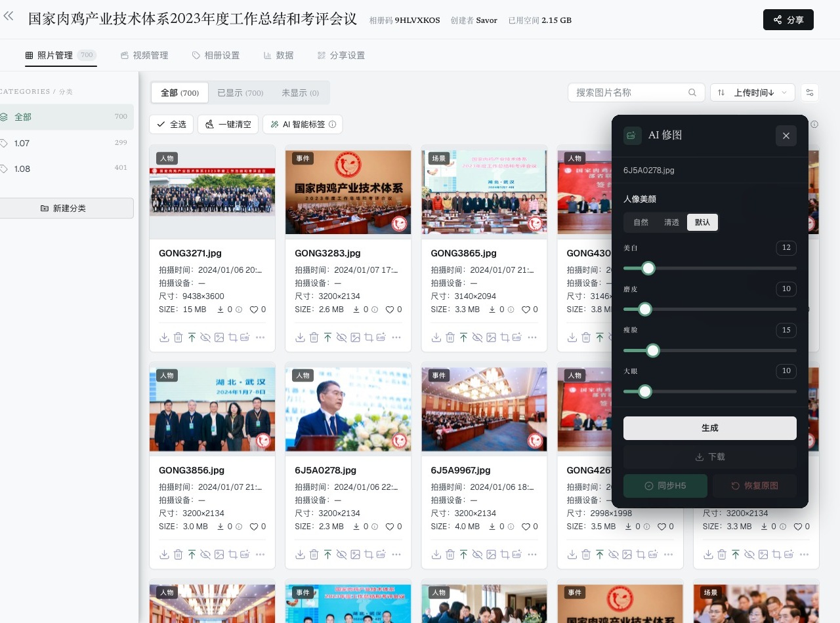Download the GONG3271.jpg photo via download icon
Viewport: 840px width, 623px height.
coord(164,337)
